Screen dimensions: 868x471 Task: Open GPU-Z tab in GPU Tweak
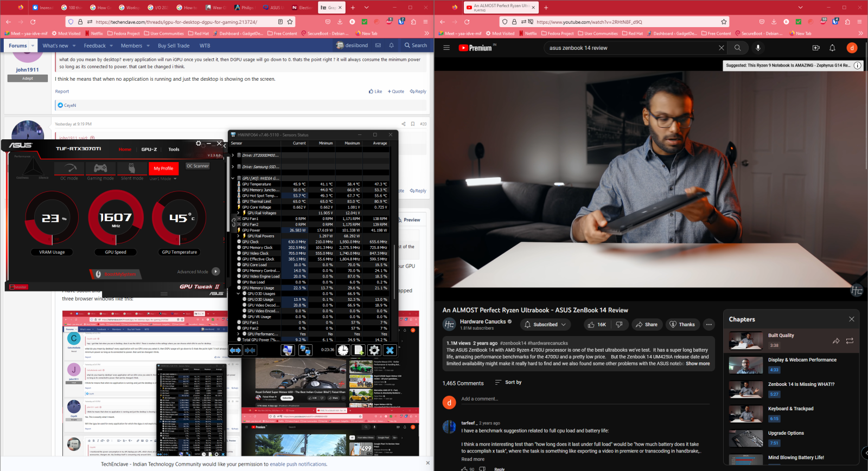149,149
